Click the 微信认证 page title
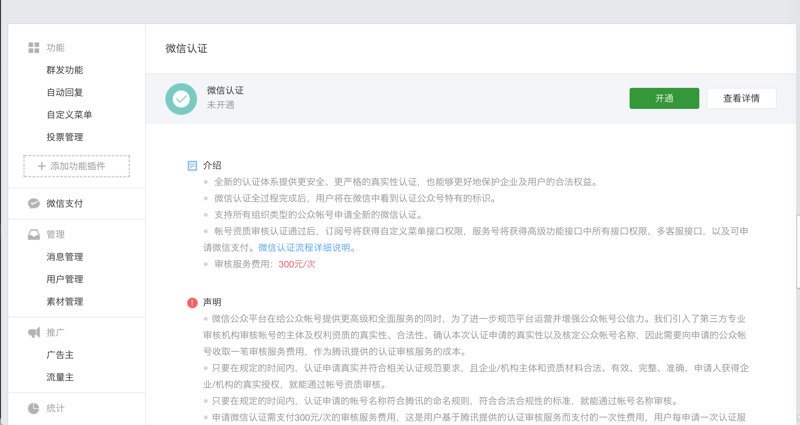The image size is (800, 425). (186, 48)
